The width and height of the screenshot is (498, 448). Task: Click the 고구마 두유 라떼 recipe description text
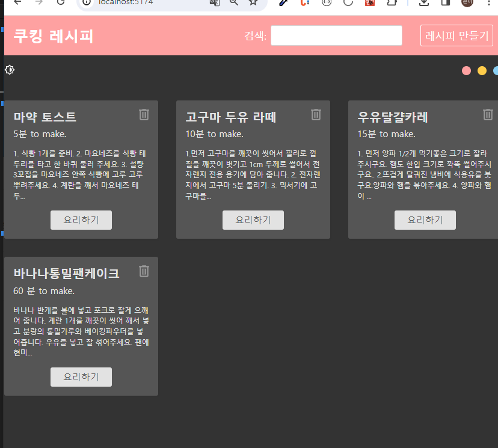253,174
